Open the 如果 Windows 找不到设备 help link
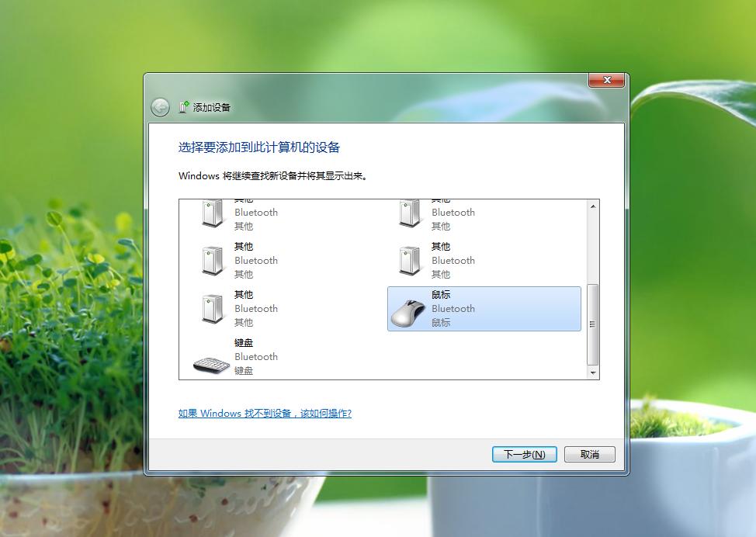The width and height of the screenshot is (756, 537). (264, 414)
